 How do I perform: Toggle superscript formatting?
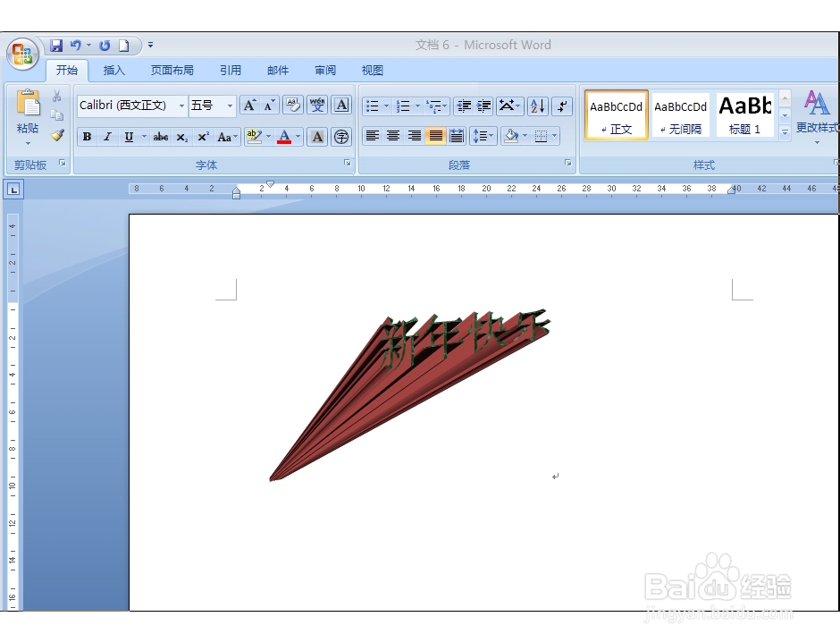pyautogui.click(x=203, y=137)
